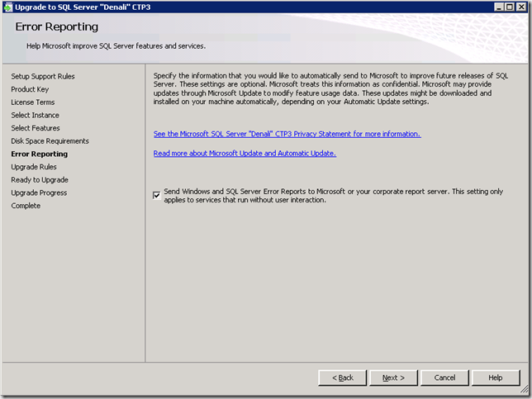532x399 pixels.
Task: Select Ready to Upgrade step
Action: [40, 180]
